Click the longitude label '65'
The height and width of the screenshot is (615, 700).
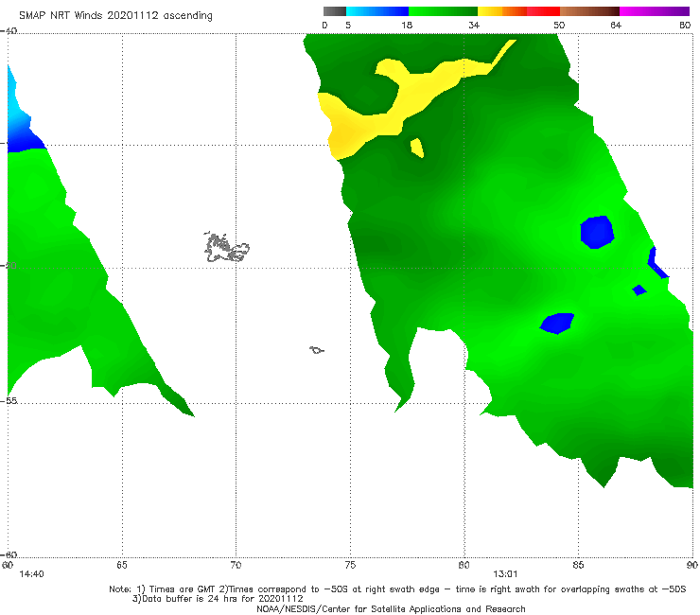[x=122, y=565]
